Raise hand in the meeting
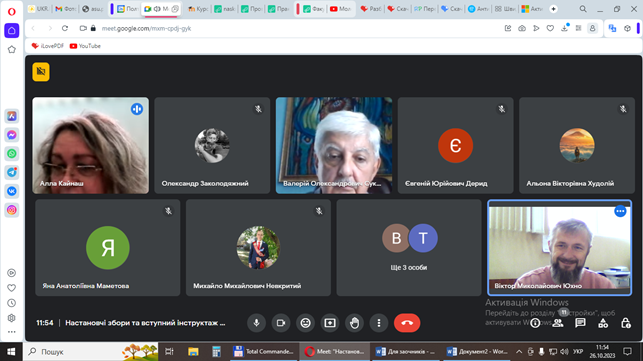The height and width of the screenshot is (361, 643). click(355, 323)
